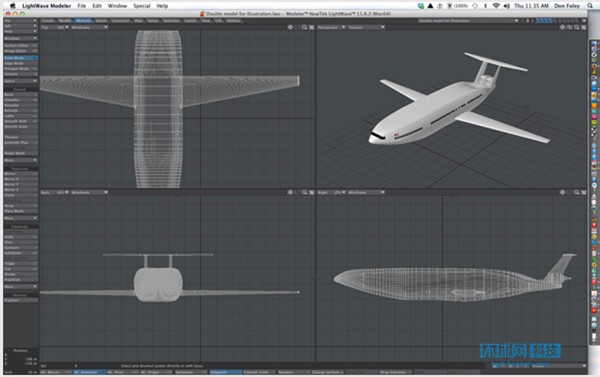600x377 pixels.
Task: Enable Polygon Mode selection
Action: pyautogui.click(x=21, y=69)
